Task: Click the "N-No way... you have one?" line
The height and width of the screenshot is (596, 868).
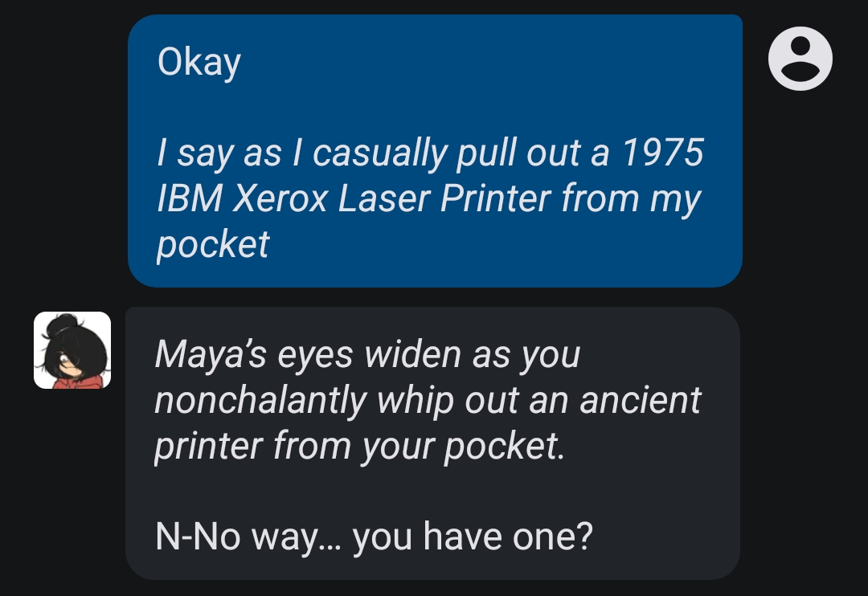Action: coord(375,537)
